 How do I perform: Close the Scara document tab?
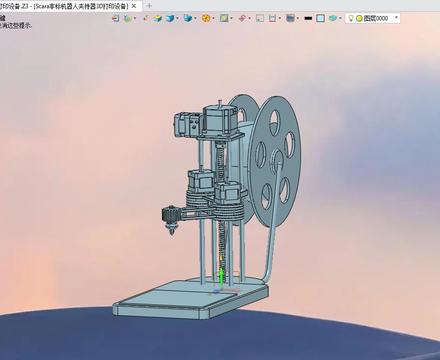134,6
